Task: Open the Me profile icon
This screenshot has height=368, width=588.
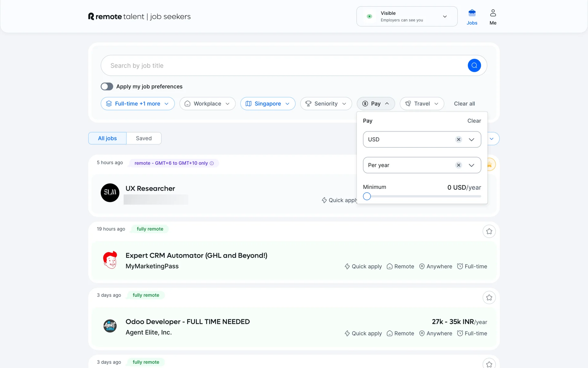Action: click(493, 13)
